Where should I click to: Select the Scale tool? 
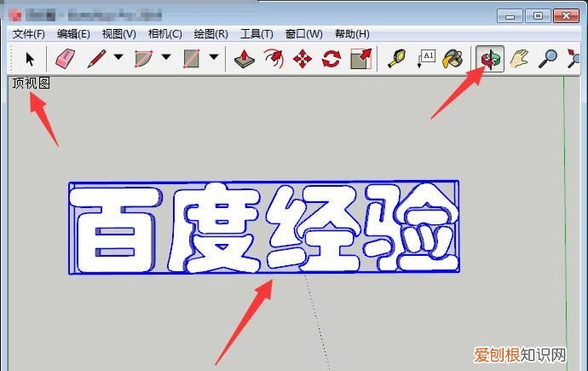pyautogui.click(x=360, y=59)
